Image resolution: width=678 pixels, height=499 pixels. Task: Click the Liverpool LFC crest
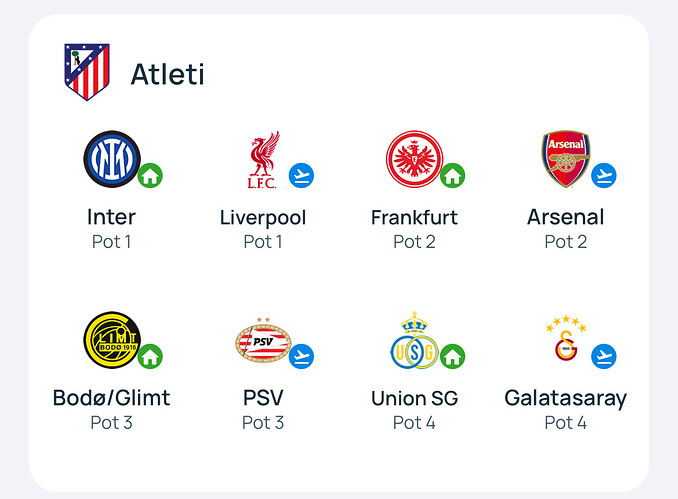pos(263,160)
